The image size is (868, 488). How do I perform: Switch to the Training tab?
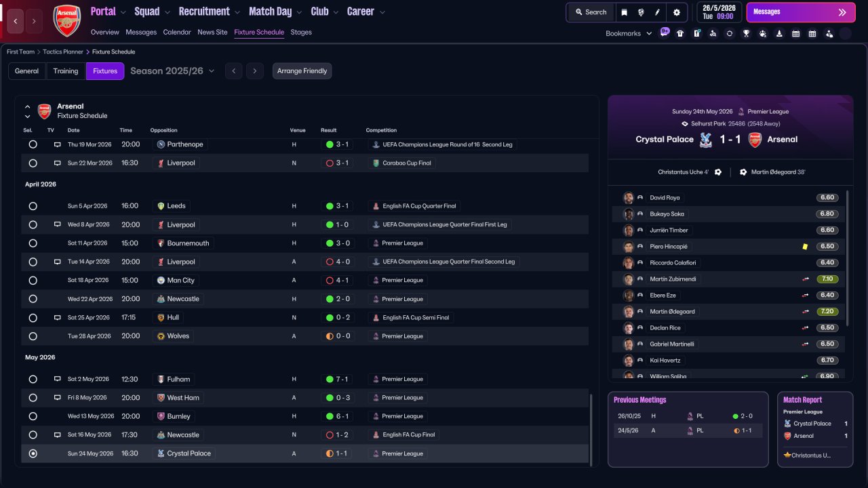pyautogui.click(x=66, y=71)
